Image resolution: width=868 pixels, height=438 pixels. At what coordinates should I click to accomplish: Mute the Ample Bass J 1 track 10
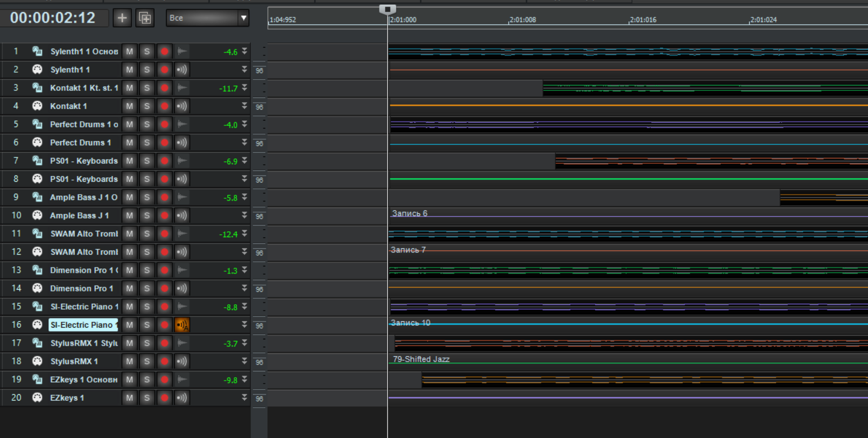coord(129,215)
